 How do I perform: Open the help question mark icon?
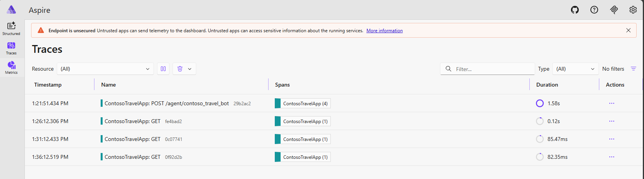coord(594,10)
